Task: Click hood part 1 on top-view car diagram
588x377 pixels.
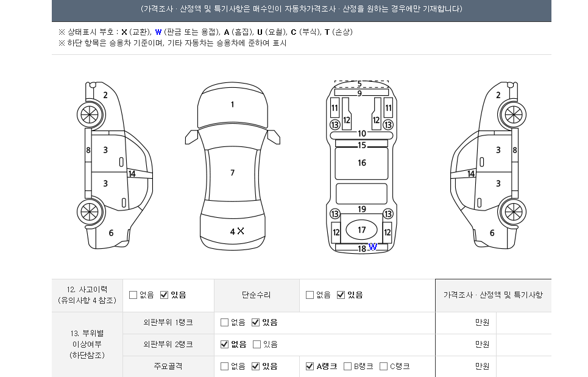Action: 232,105
